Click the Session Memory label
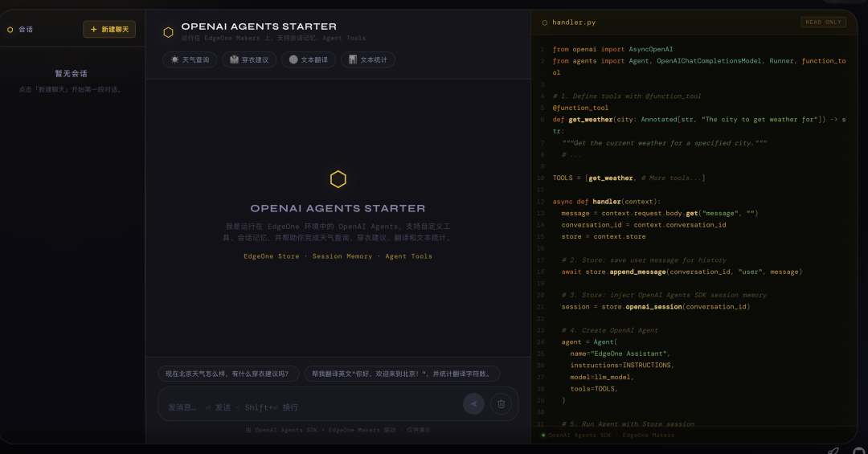 342,256
